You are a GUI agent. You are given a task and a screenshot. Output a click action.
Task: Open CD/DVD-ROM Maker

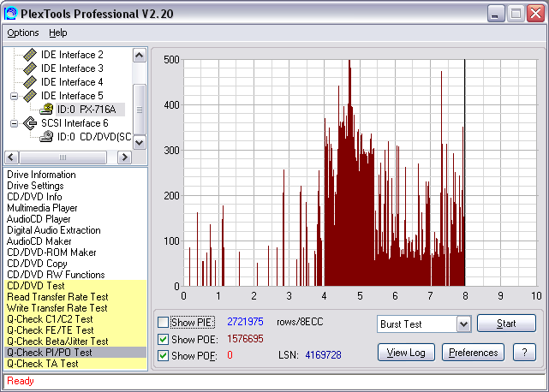51,252
